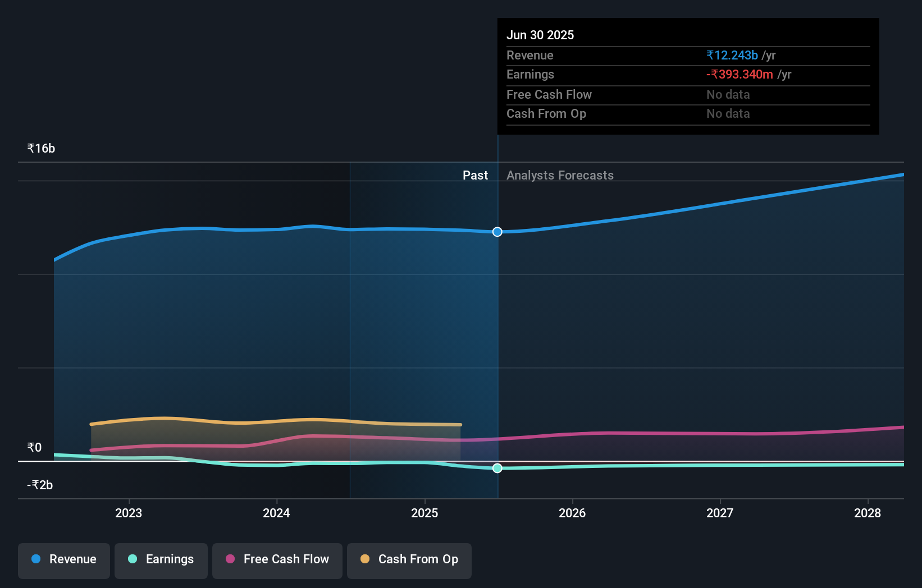This screenshot has height=588, width=922.
Task: Click the Revenue data point marker
Action: coord(497,232)
